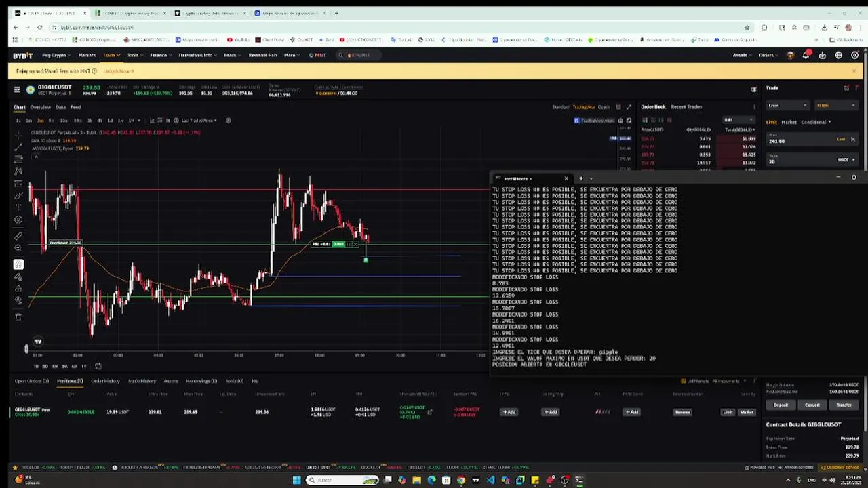Open chart settings gear in toolbar
Screen dimensions: 868x488
(228, 121)
